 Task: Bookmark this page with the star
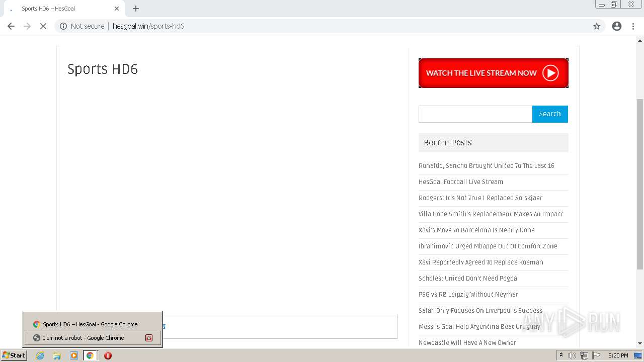coord(597,26)
